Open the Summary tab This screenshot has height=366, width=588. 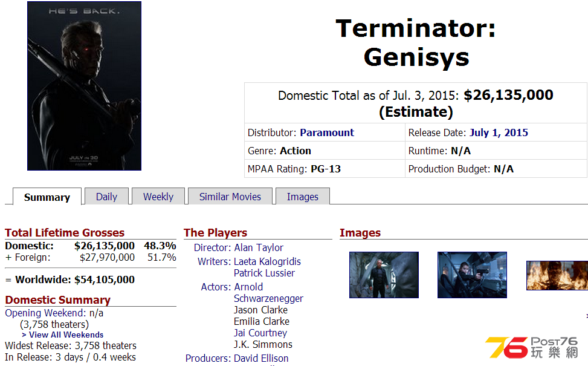click(47, 197)
